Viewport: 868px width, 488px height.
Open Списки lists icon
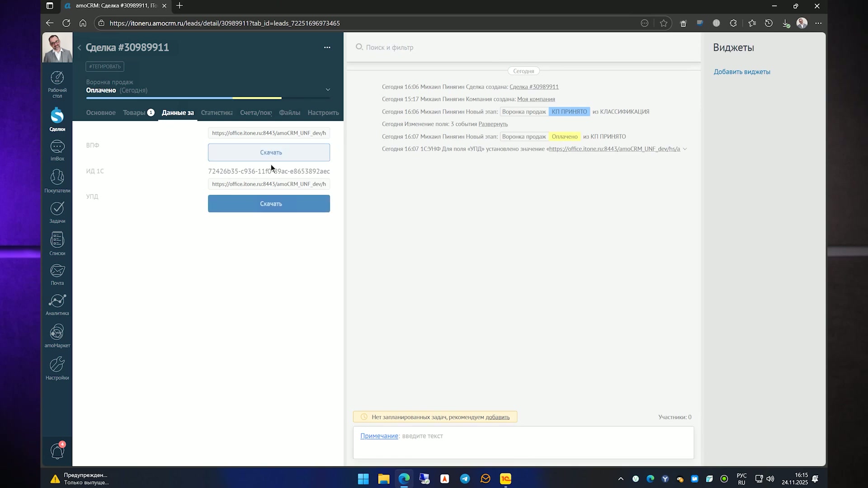point(57,244)
